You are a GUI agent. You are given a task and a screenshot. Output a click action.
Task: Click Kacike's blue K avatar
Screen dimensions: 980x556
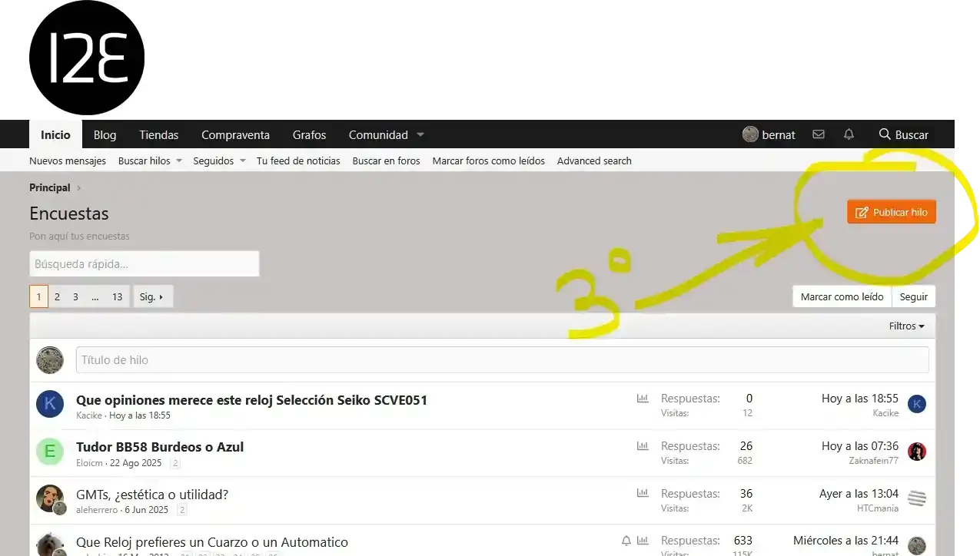50,404
